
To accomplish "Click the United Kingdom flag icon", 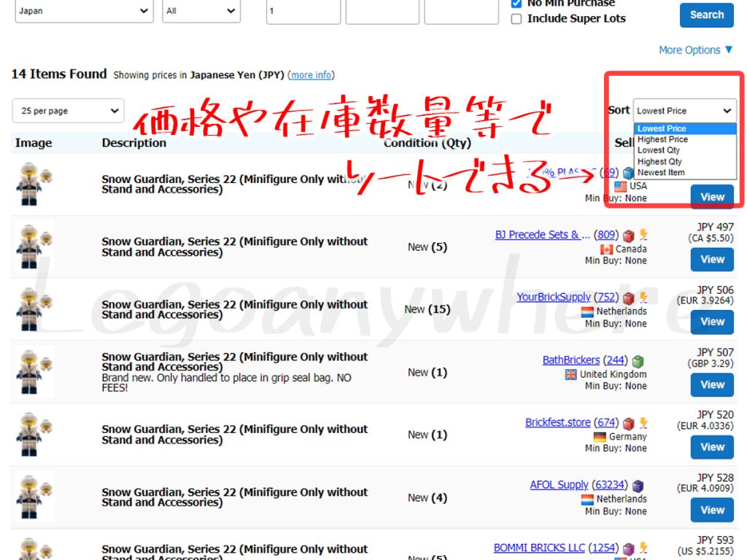I will pyautogui.click(x=570, y=375).
